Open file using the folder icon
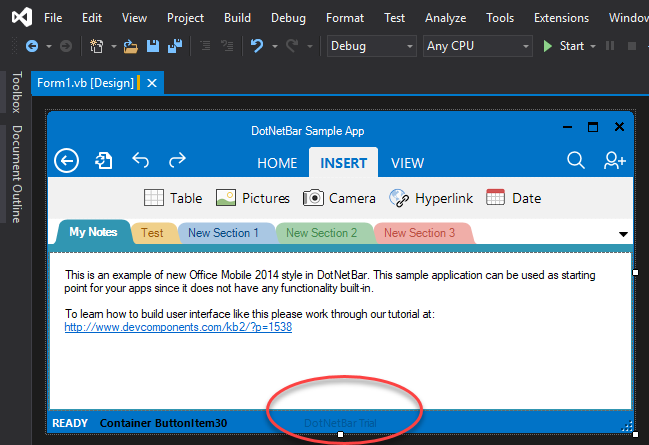This screenshot has width=649, height=445. 131,46
